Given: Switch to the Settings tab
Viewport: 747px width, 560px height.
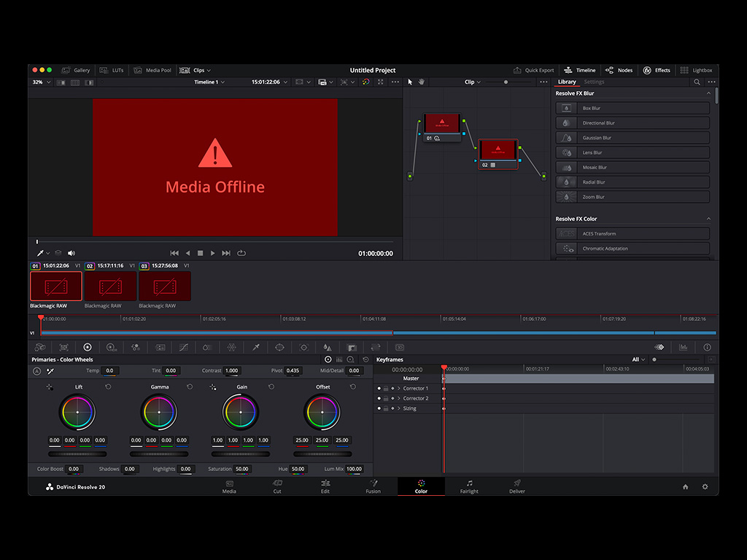Looking at the screenshot, I should 594,82.
